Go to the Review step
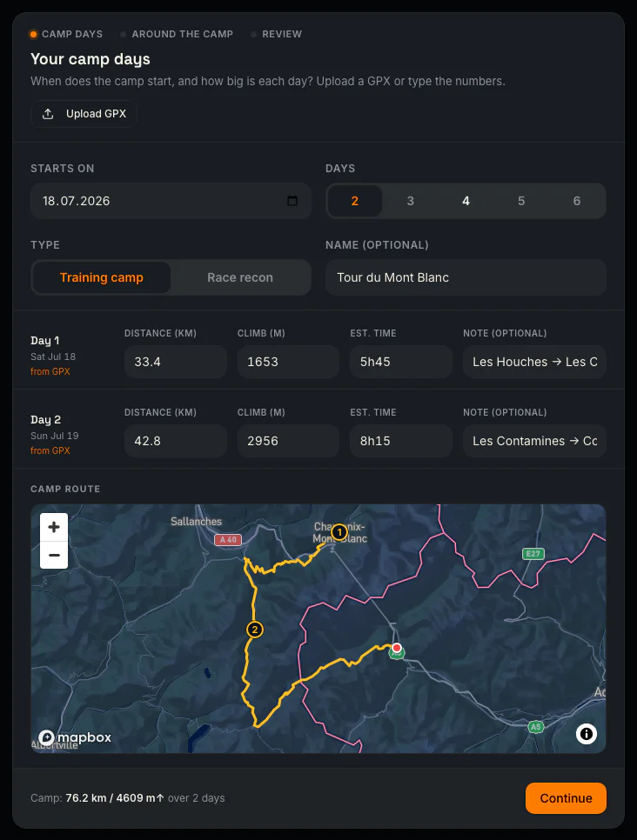Screen dimensions: 637x840 [277, 34]
